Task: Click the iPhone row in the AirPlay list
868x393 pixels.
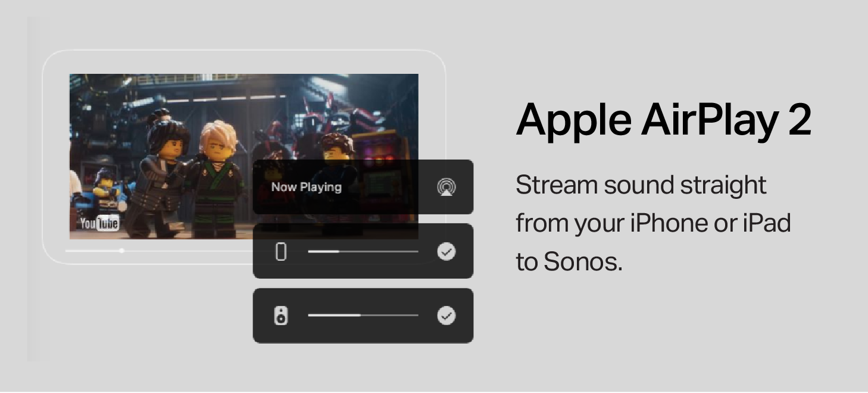Action: (363, 251)
